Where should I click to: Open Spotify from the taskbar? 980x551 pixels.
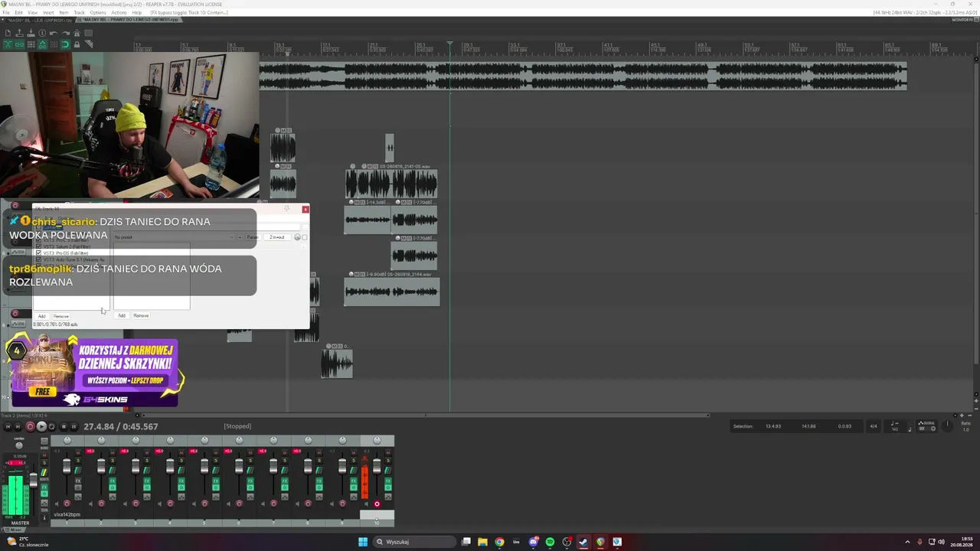pyautogui.click(x=550, y=542)
